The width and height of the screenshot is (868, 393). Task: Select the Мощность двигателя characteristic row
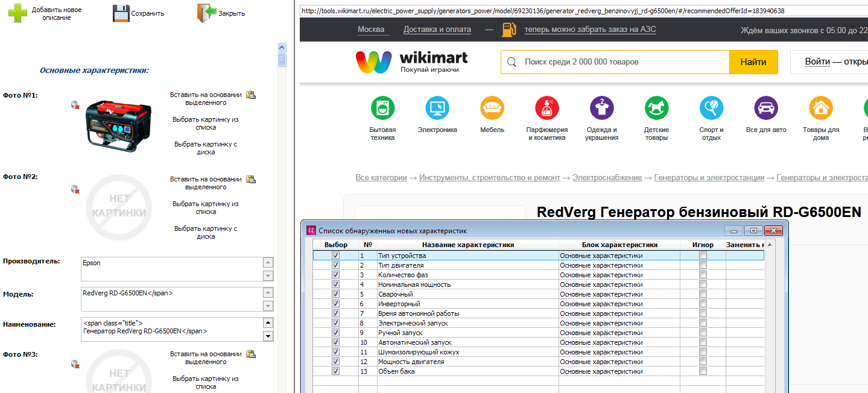click(538, 362)
